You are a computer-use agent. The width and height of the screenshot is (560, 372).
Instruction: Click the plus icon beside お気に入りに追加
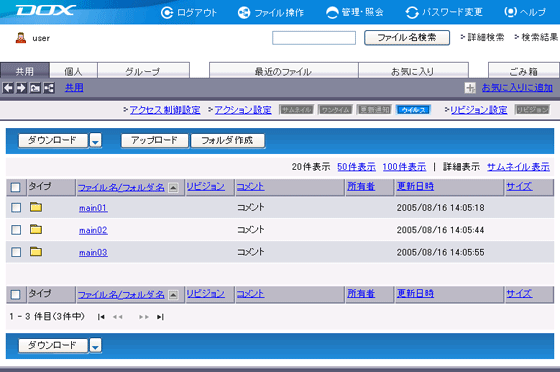click(x=470, y=88)
